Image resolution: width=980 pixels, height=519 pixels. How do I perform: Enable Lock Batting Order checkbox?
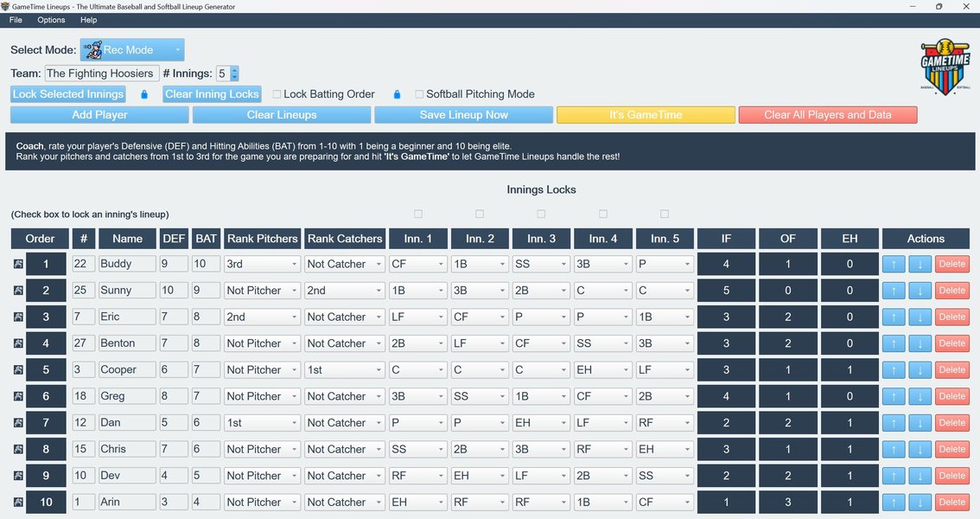[277, 94]
